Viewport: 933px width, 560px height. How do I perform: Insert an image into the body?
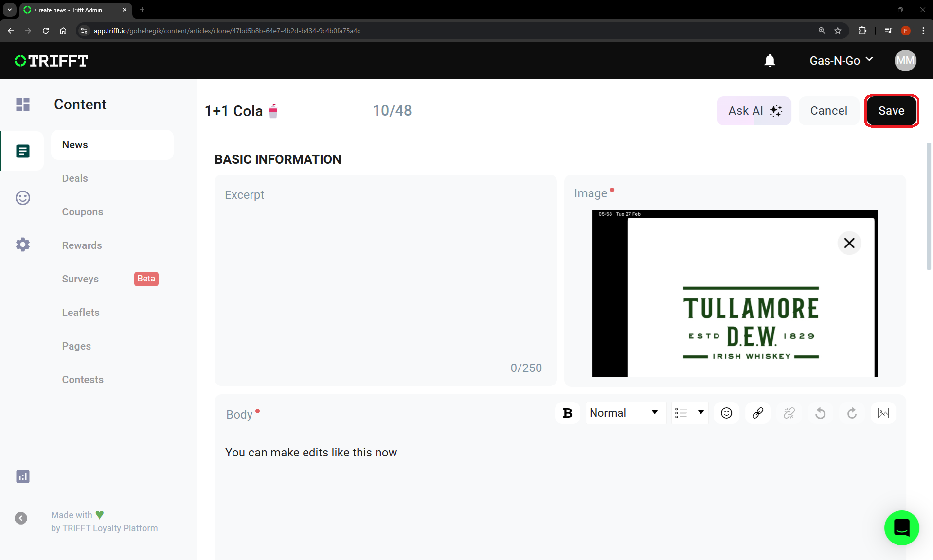point(883,413)
